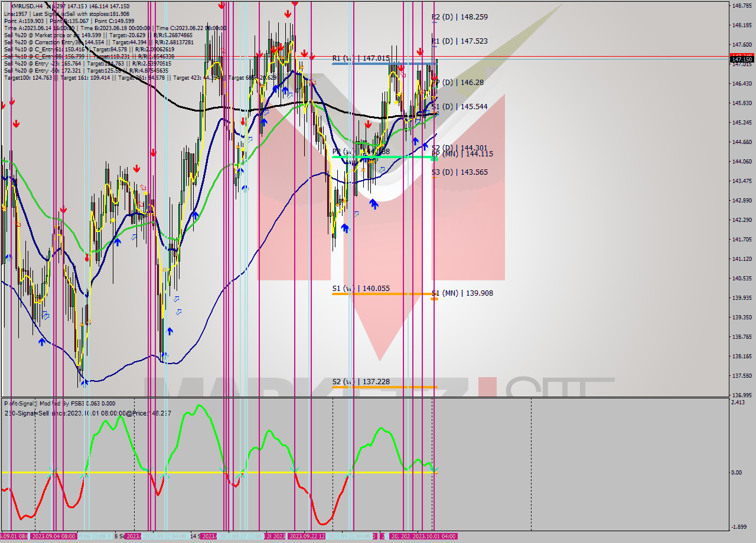
Task: Click the current price tag 147.150 on axis
Action: pyautogui.click(x=741, y=59)
